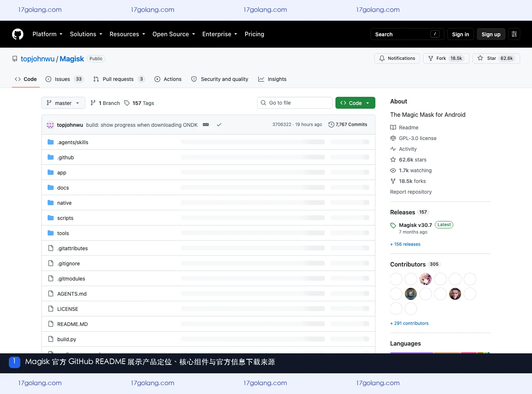Open the header settings slider icon button

pos(514,34)
